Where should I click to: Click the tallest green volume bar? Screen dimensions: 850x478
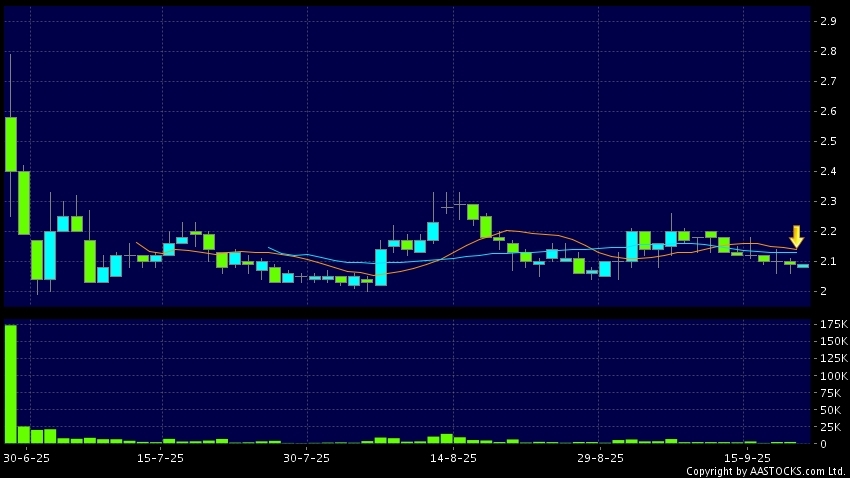11,383
